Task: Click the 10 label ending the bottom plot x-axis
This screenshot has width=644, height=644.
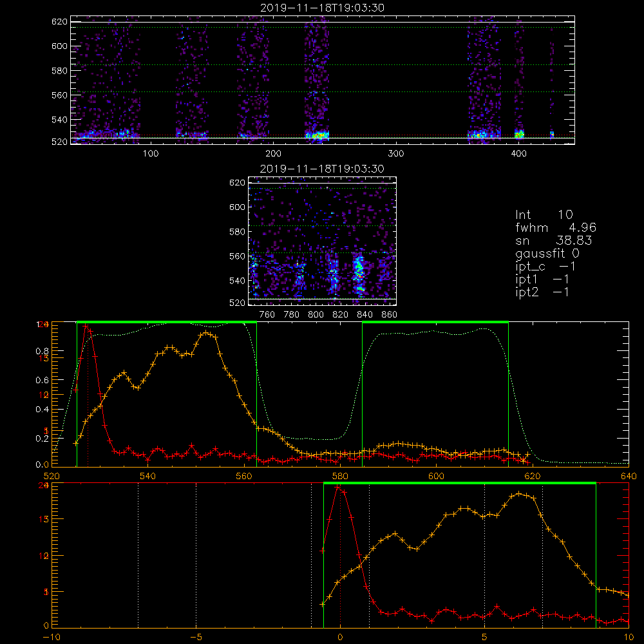Action: (x=629, y=638)
